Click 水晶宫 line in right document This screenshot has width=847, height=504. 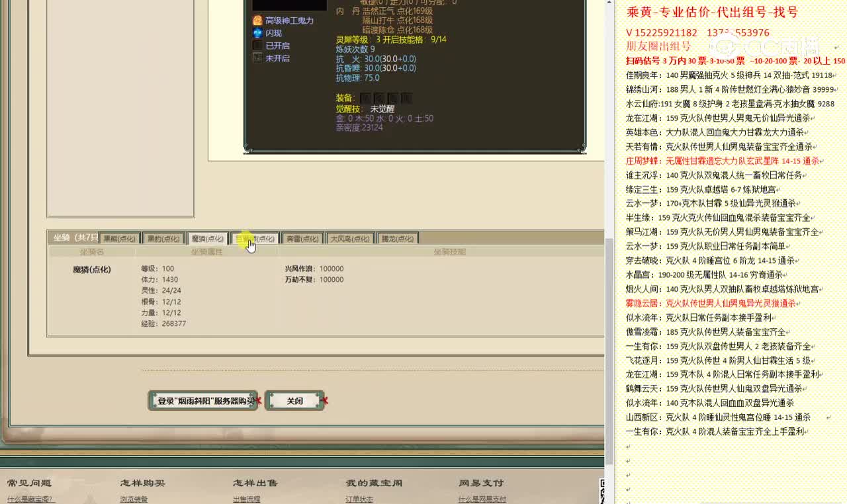tap(706, 274)
